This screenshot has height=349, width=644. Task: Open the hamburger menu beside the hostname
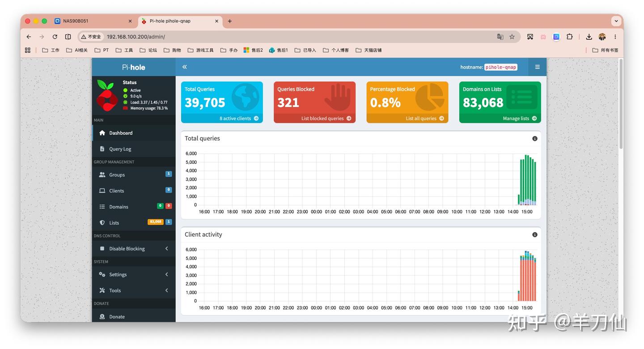pyautogui.click(x=537, y=67)
